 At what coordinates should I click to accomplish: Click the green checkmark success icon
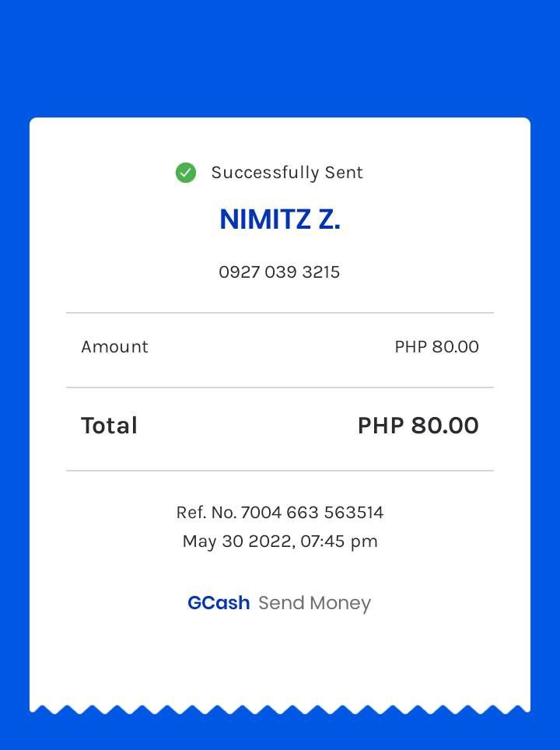coord(186,173)
